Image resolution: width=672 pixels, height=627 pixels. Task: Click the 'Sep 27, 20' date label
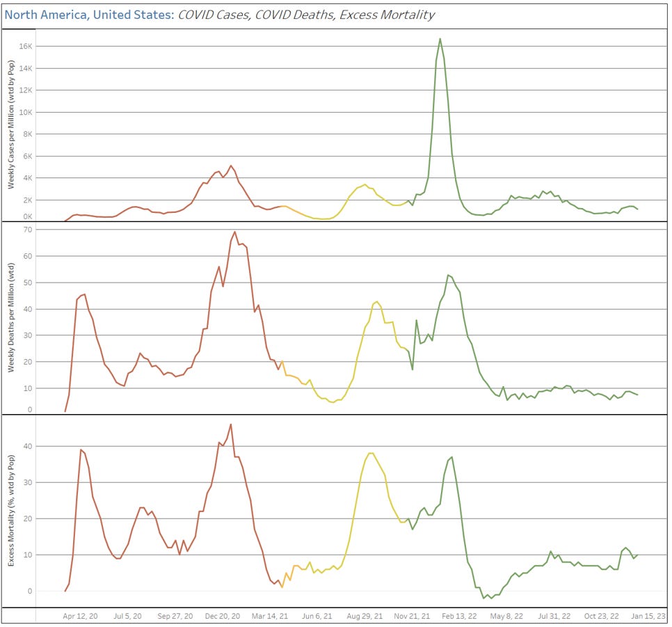(175, 617)
